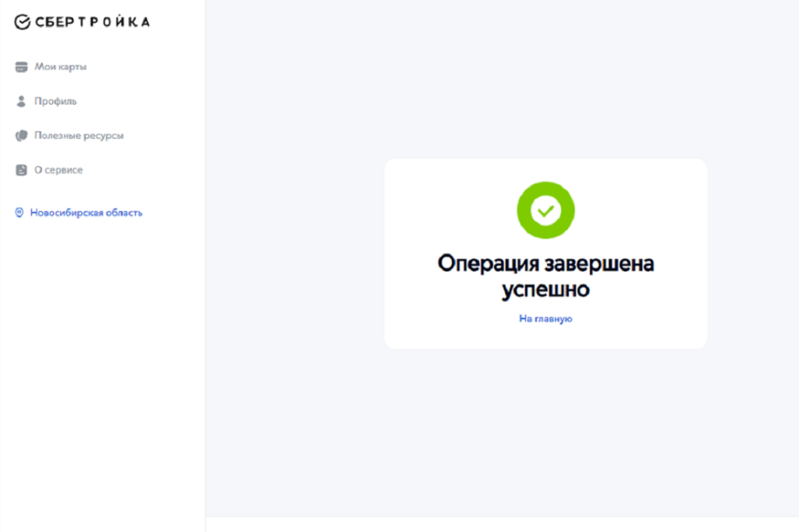Follow the На главную link
This screenshot has width=799, height=532.
[x=545, y=319]
